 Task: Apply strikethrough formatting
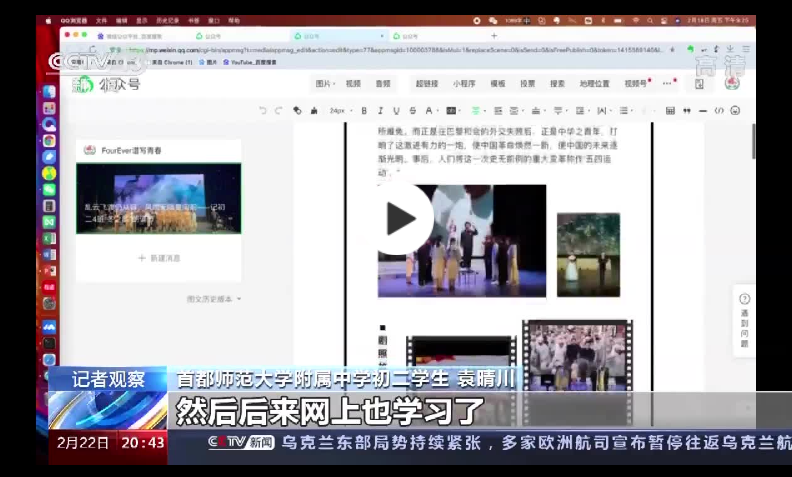coord(412,111)
